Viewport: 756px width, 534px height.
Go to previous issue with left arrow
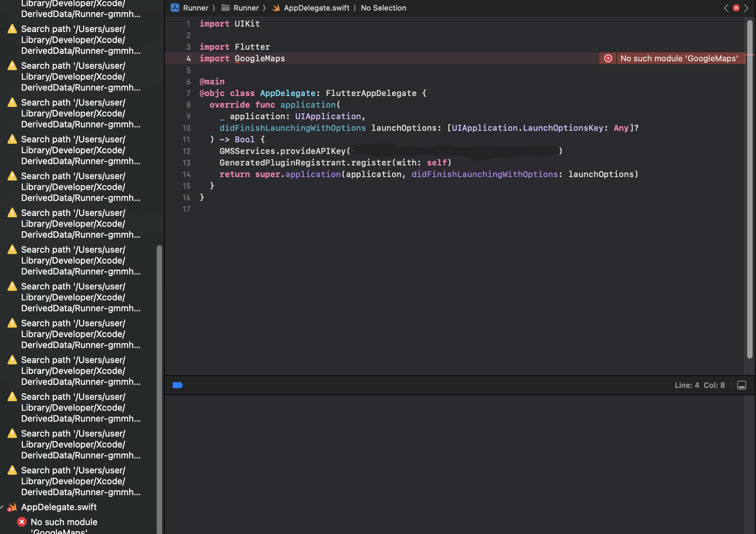(726, 8)
